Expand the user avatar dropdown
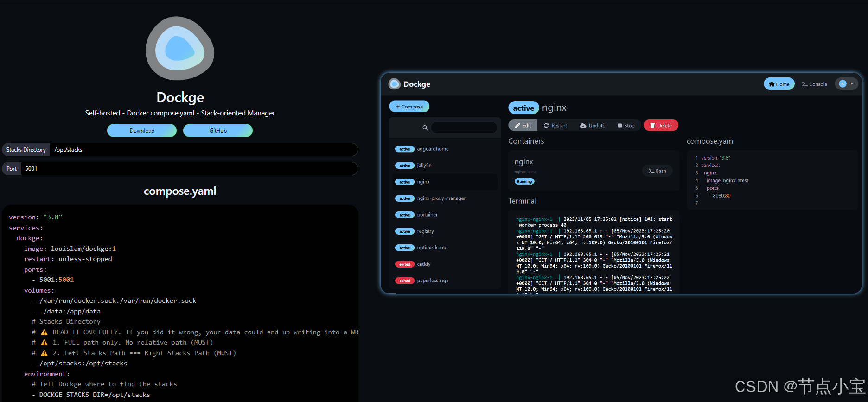Screen dimensions: 868x402 (847, 84)
